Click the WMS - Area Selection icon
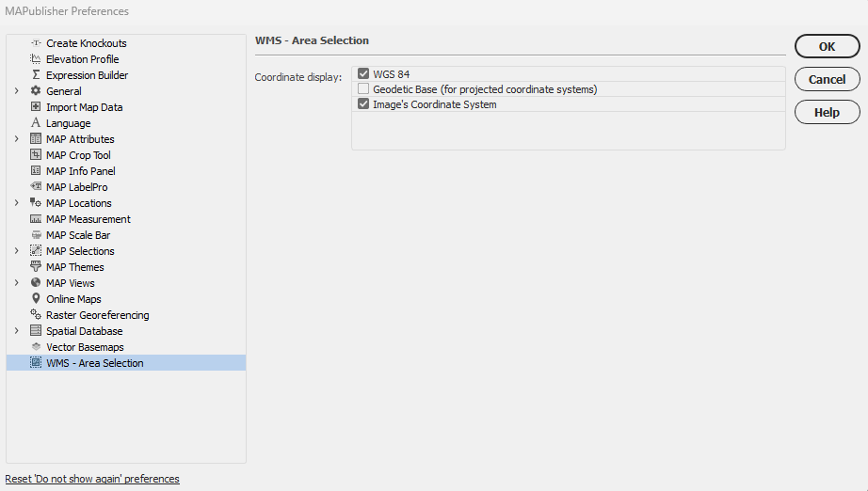Viewport: 868px width, 491px height. pos(36,363)
